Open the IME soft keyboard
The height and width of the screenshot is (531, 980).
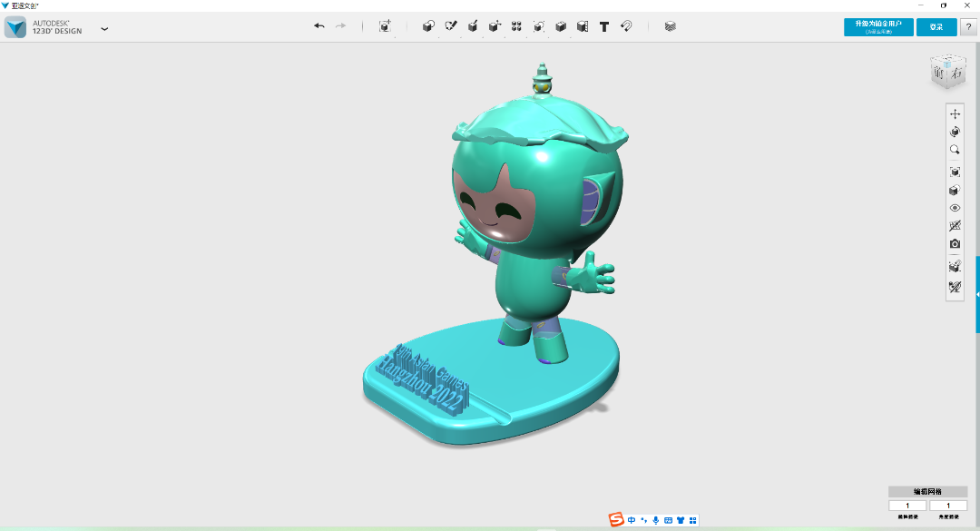[x=668, y=520]
